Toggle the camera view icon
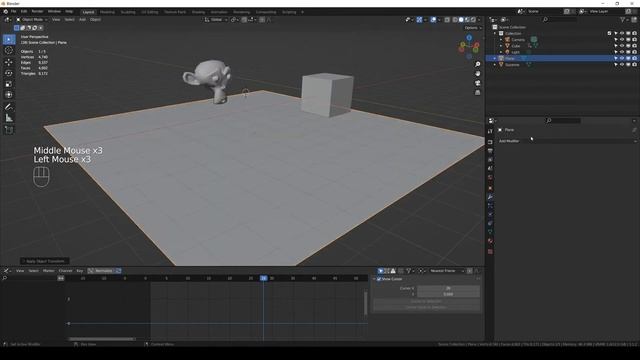Viewport: 640px width, 360px height. [478, 83]
